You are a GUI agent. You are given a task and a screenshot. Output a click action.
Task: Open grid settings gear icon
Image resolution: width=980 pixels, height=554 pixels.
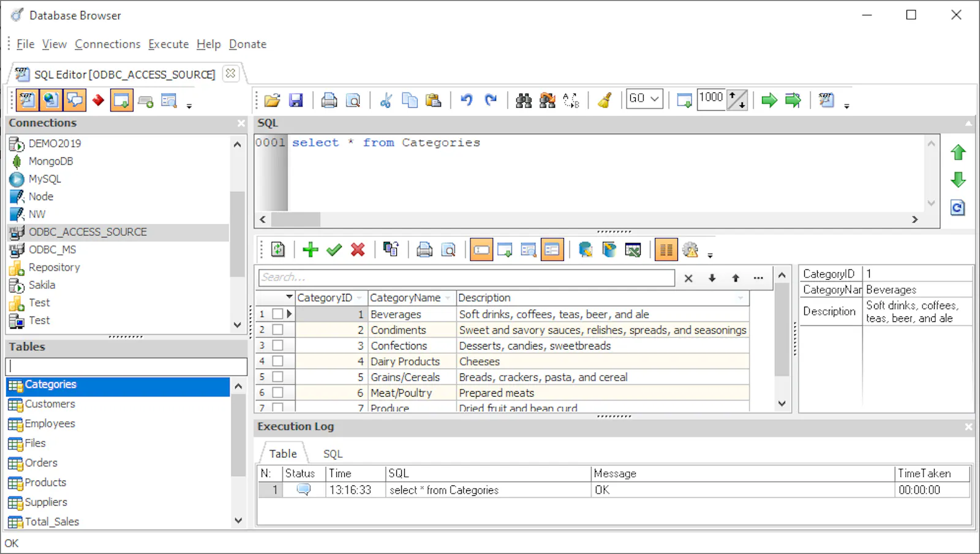coord(690,250)
